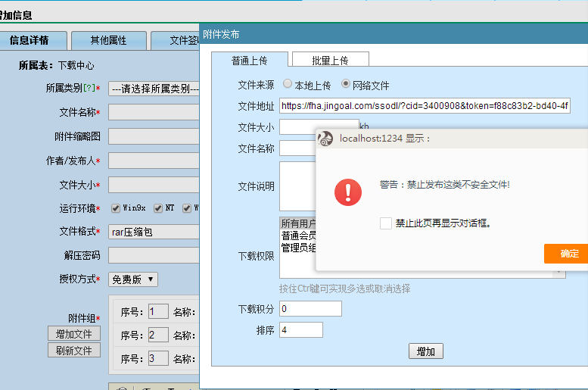
Task: Toggle the Win9x environment checkbox
Action: [116, 208]
